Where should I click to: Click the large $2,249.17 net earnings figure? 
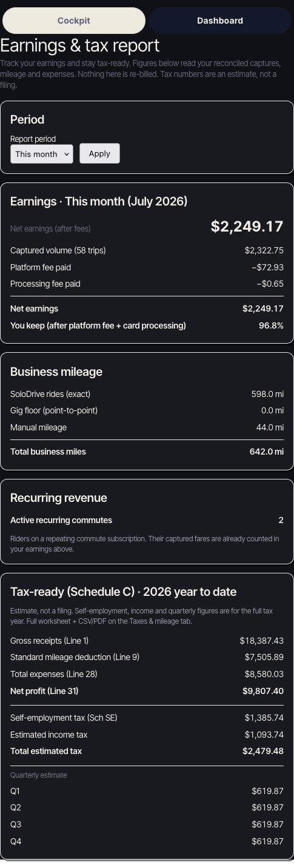point(247,227)
